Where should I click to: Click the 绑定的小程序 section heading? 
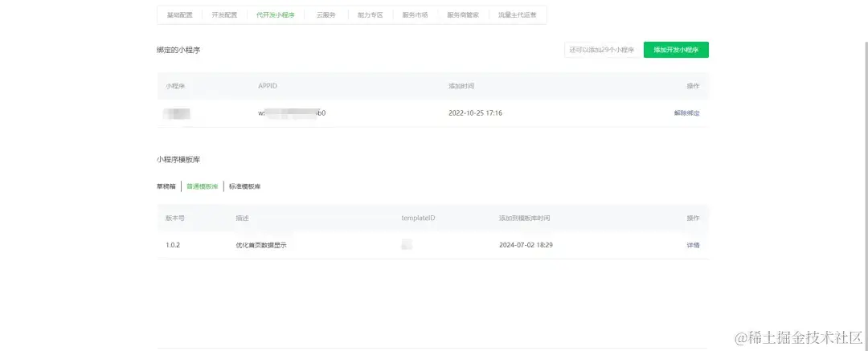[178, 50]
